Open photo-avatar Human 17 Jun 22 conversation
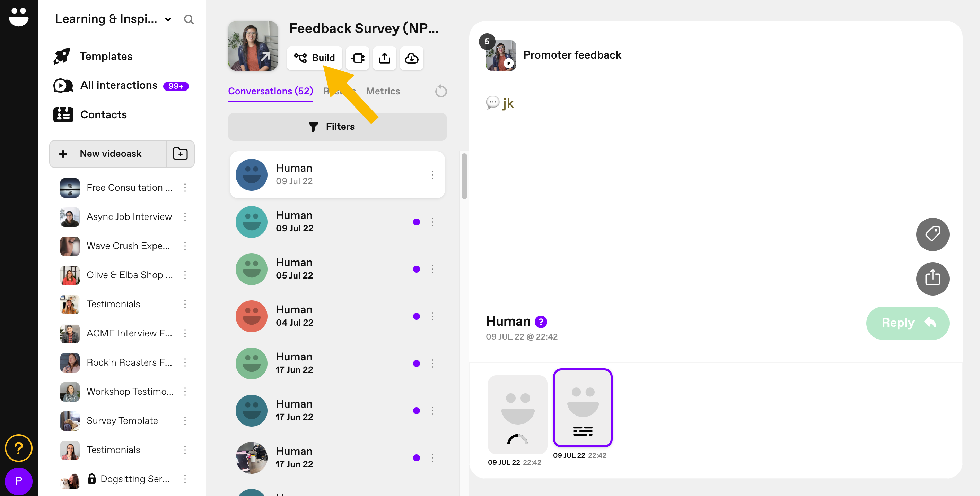Viewport: 980px width, 496px height. pos(337,458)
